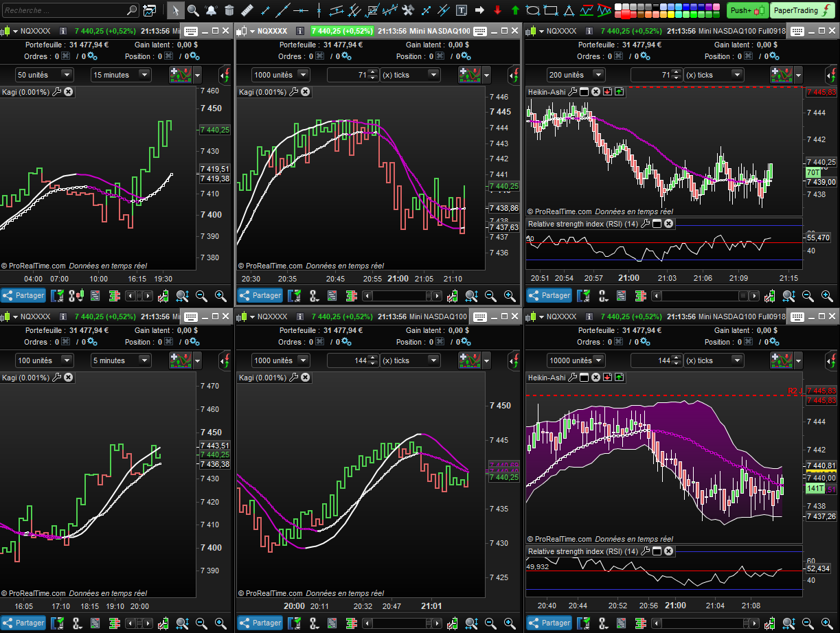Open the 15 minutes timeframe dropdown
Viewport: 840px width, 633px height.
coord(121,75)
